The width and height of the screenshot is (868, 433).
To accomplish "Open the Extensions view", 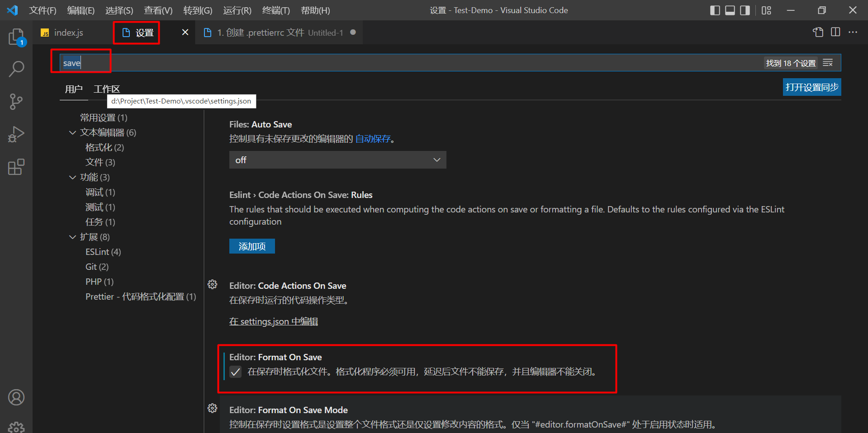I will point(16,167).
